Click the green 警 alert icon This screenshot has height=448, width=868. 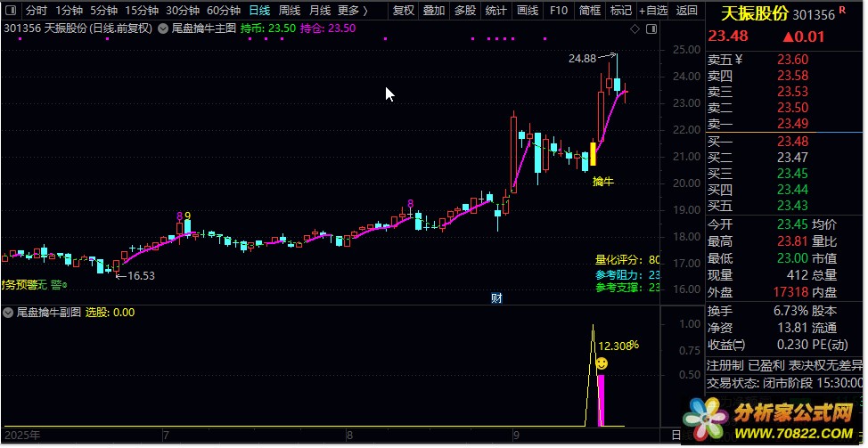[x=58, y=285]
